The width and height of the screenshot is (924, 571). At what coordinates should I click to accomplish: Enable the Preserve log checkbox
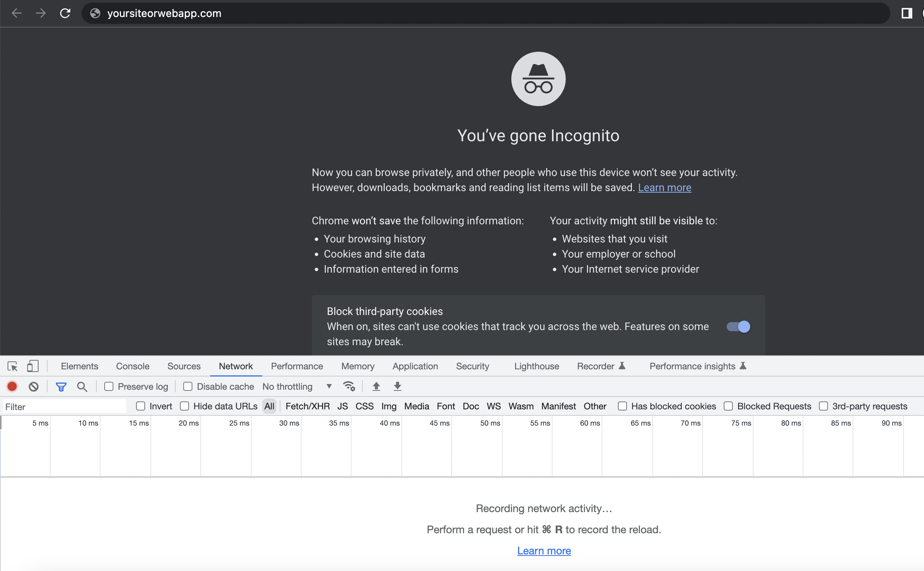click(109, 386)
